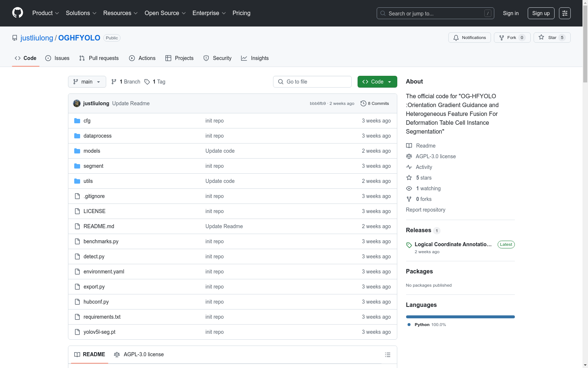Switch to the Projects tab
588x368 pixels.
click(179, 58)
